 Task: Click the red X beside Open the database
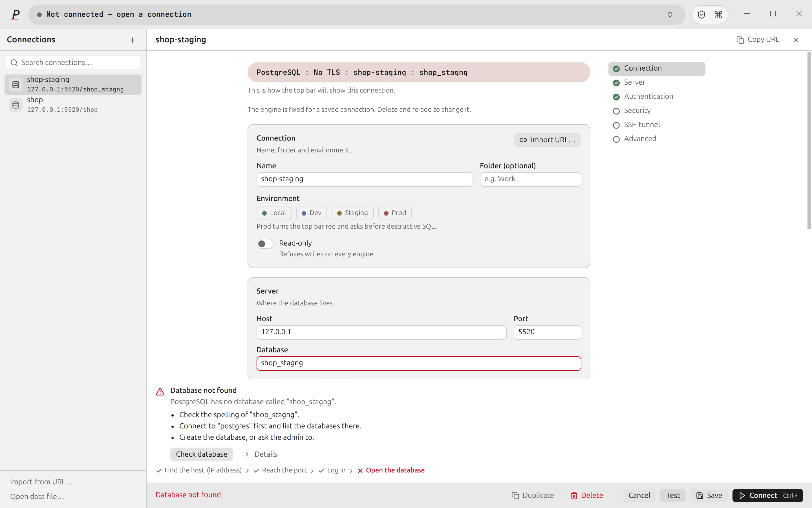click(360, 470)
